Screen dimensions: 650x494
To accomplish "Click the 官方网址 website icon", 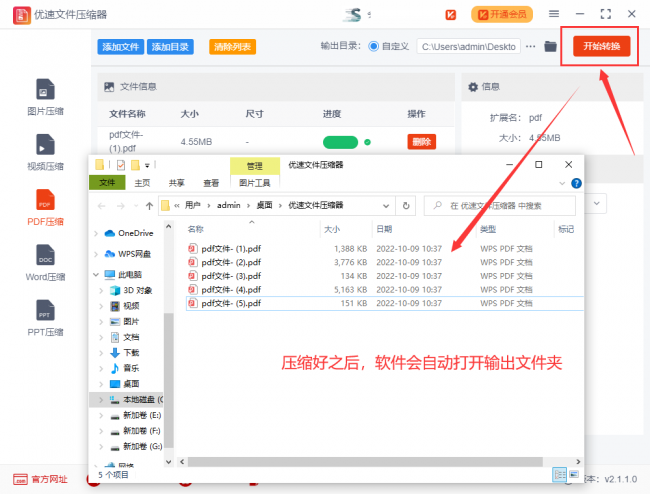I will click(x=20, y=479).
